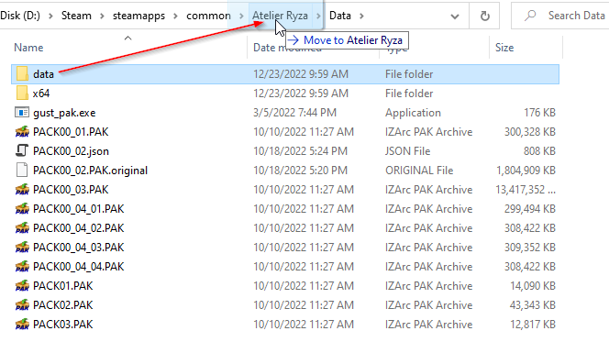Navigate to the common breadcrumb
The width and height of the screenshot is (609, 364).
[208, 16]
